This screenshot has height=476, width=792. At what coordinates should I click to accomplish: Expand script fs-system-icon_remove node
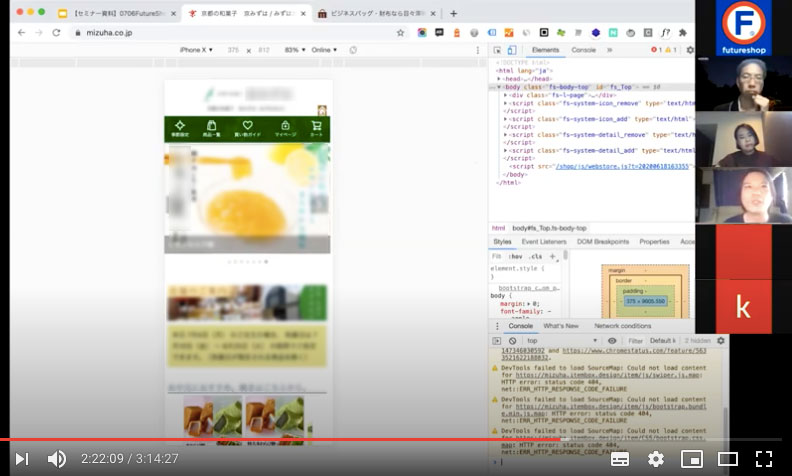[x=505, y=103]
